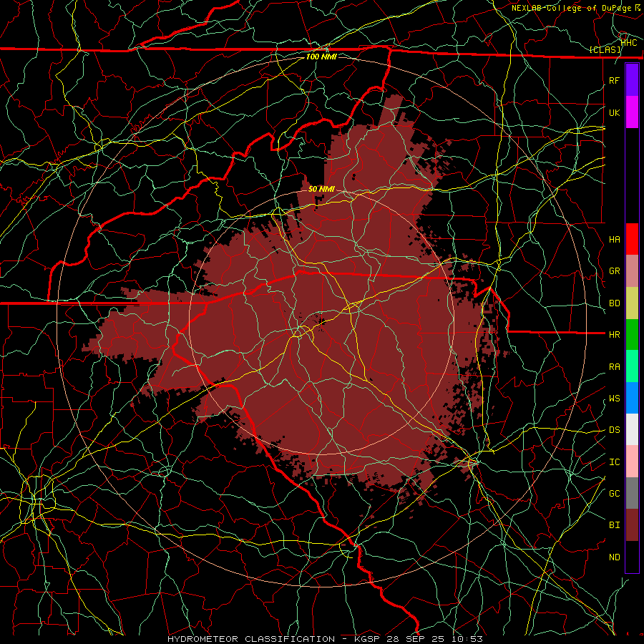Click the IC legend label

coord(615,462)
